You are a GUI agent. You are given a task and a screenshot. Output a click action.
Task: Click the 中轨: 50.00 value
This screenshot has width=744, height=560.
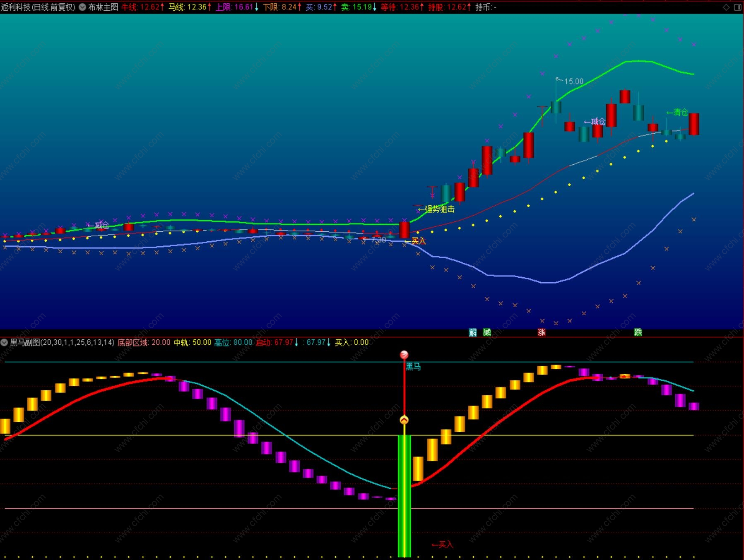tap(193, 342)
